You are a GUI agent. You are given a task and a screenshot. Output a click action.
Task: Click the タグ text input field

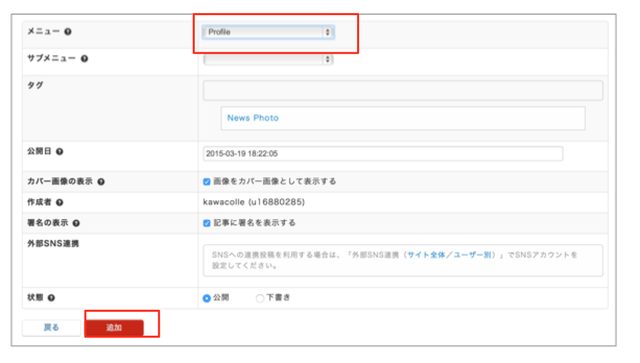click(x=403, y=90)
